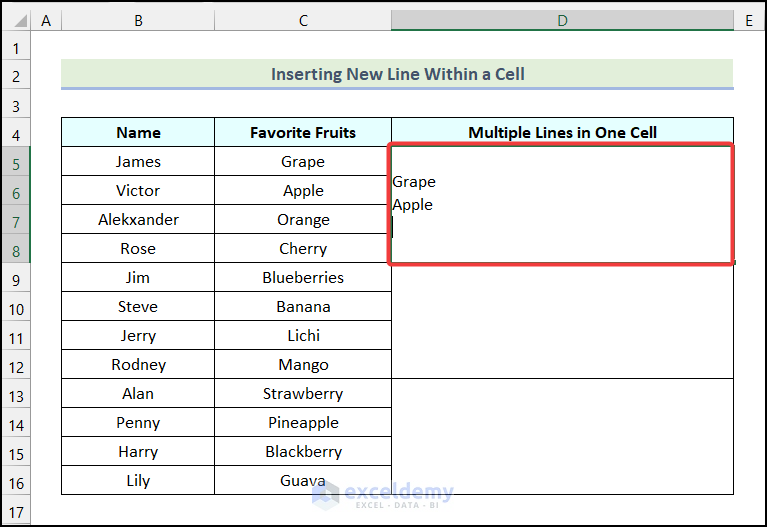Viewport: 767px width, 527px height.
Task: Click the empty merged cell beside 'Pineapple'
Action: point(562,437)
